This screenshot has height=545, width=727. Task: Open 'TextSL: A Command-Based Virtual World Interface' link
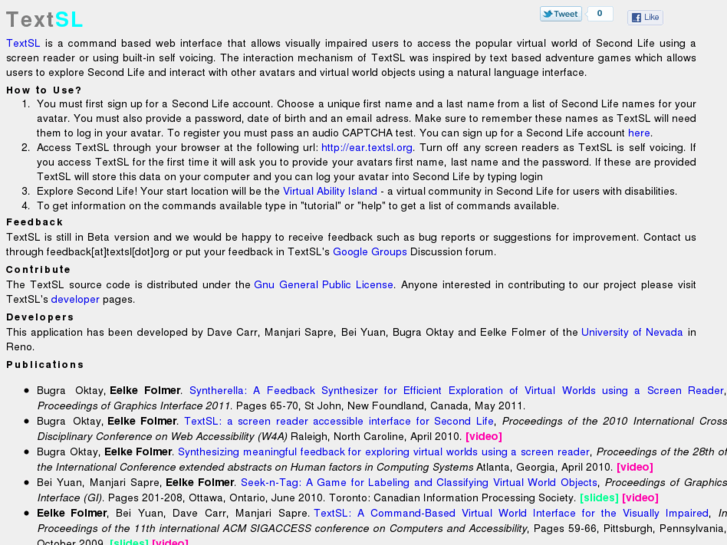[x=511, y=513]
